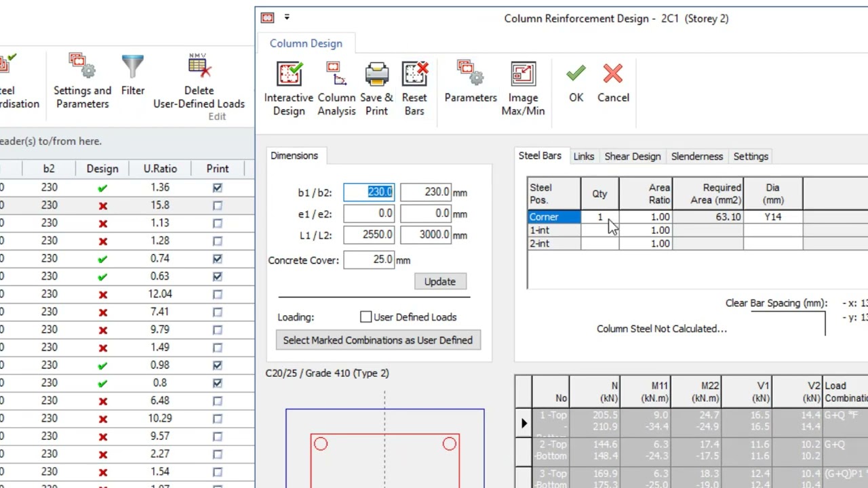Click the M11 (kN.m) column header
Viewport: 868px width, 488px height.
[x=646, y=392]
